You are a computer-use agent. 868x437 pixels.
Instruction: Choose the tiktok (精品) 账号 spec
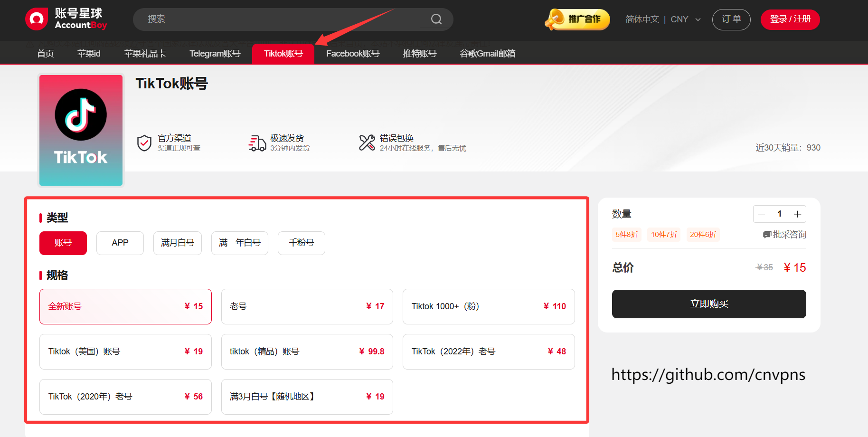tap(307, 352)
